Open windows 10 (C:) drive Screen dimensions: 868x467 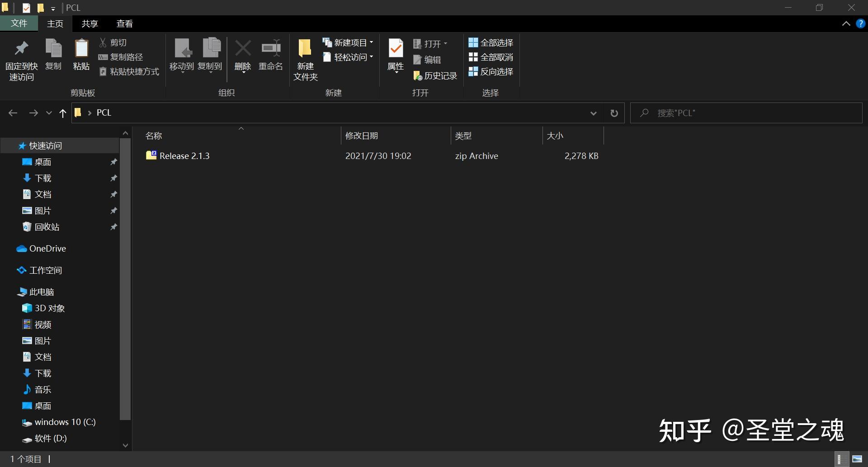tap(60, 422)
